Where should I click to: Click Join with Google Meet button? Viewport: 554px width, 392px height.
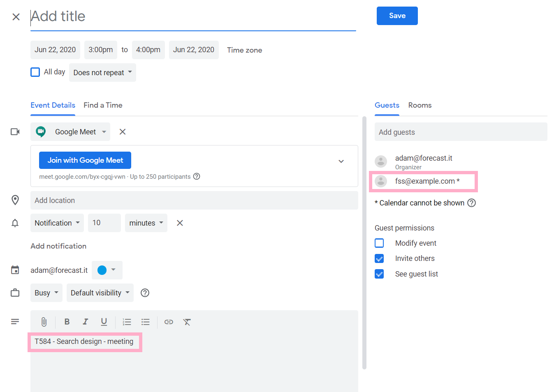click(85, 160)
